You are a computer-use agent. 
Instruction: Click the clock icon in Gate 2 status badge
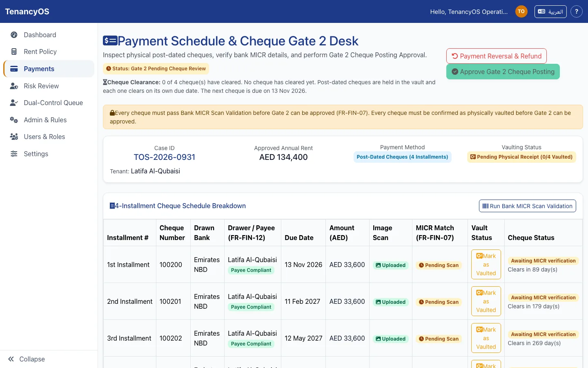coord(109,69)
